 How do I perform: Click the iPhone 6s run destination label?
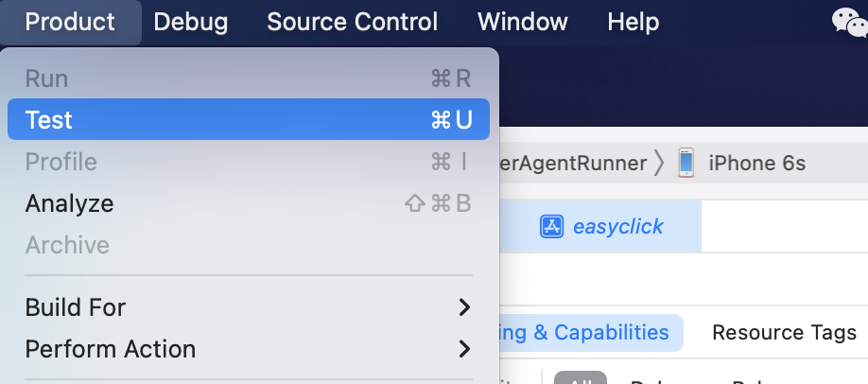pyautogui.click(x=756, y=163)
